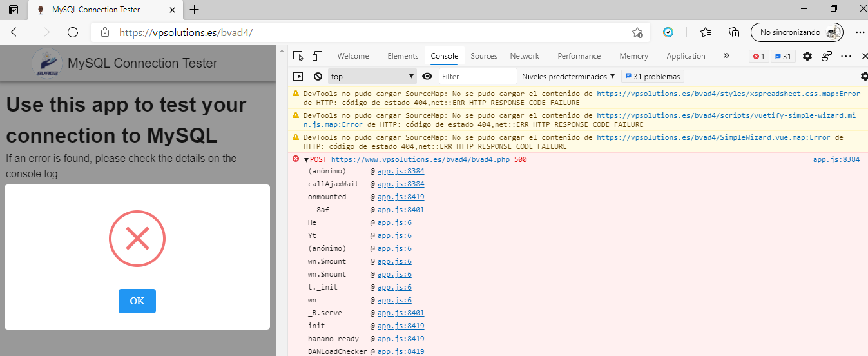The image size is (868, 356).
Task: Open the tab actions menu icon
Action: (x=14, y=10)
